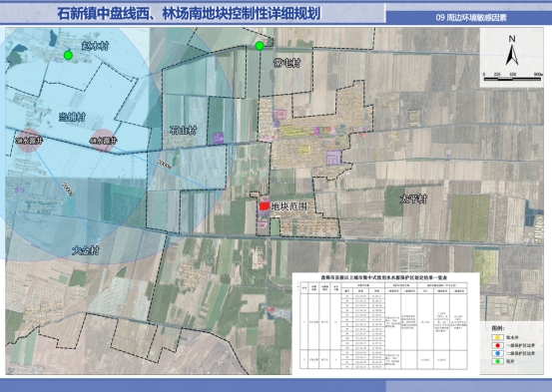
Task: Click the main plan title at top
Action: click(x=189, y=14)
